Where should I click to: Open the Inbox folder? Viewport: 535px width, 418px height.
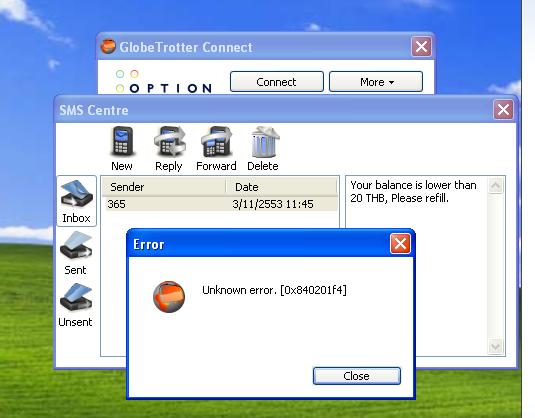[x=76, y=201]
